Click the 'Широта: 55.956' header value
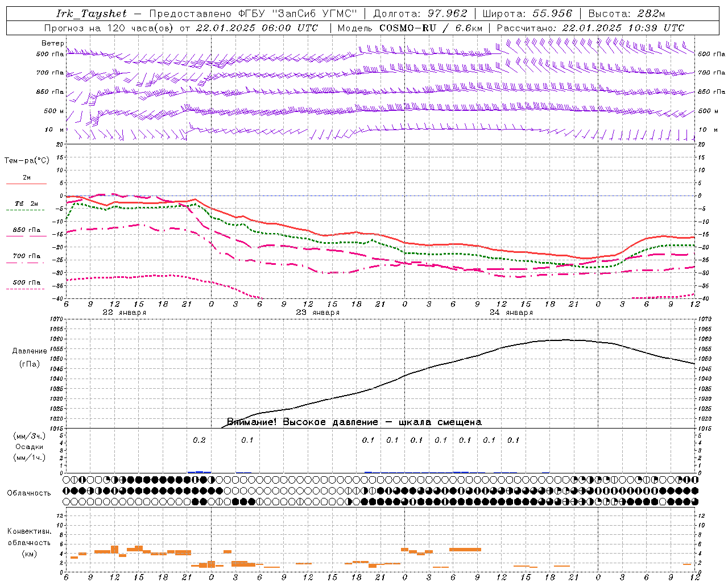 point(527,14)
